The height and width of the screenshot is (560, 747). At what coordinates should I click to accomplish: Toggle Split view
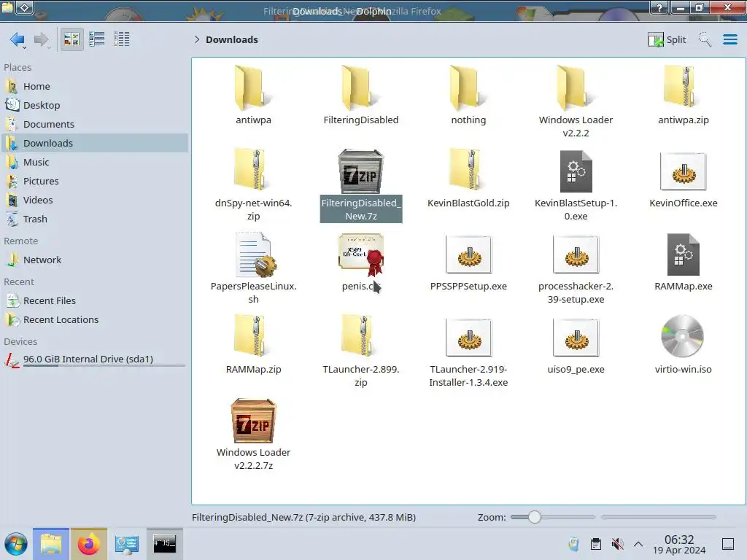pyautogui.click(x=667, y=39)
